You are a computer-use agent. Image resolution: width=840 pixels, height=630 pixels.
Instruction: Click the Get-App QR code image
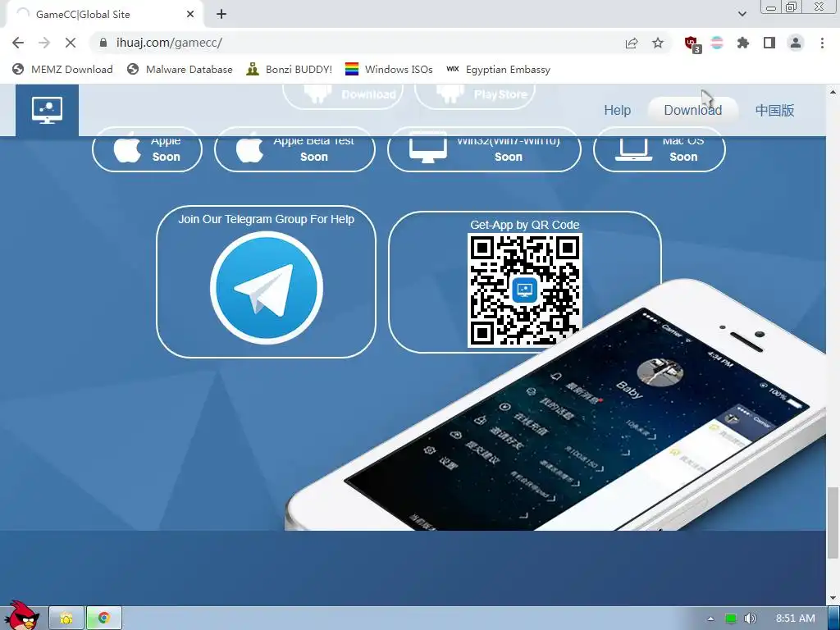click(x=524, y=290)
